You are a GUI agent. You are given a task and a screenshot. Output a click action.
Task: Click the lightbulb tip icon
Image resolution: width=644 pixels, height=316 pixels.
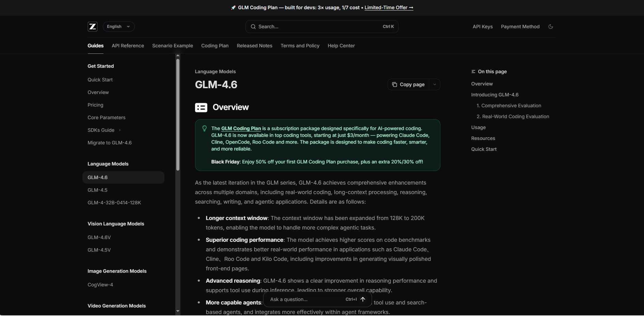(x=205, y=128)
